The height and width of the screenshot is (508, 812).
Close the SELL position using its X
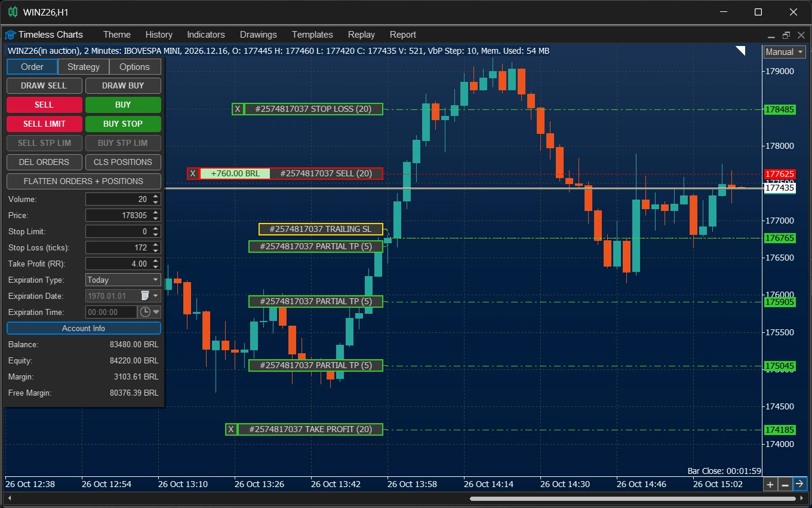(x=193, y=173)
